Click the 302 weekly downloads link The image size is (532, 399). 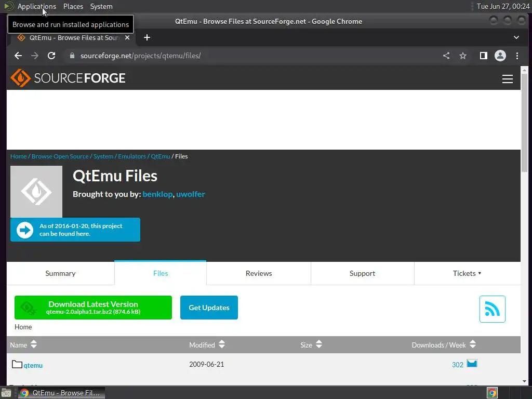(457, 365)
